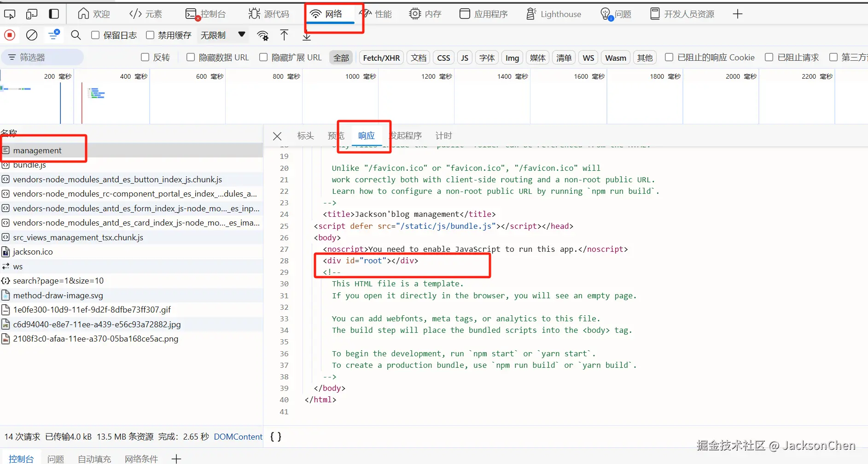This screenshot has width=868, height=464.
Task: Check 已阻止的响应 Cookie checkbox
Action: 669,57
